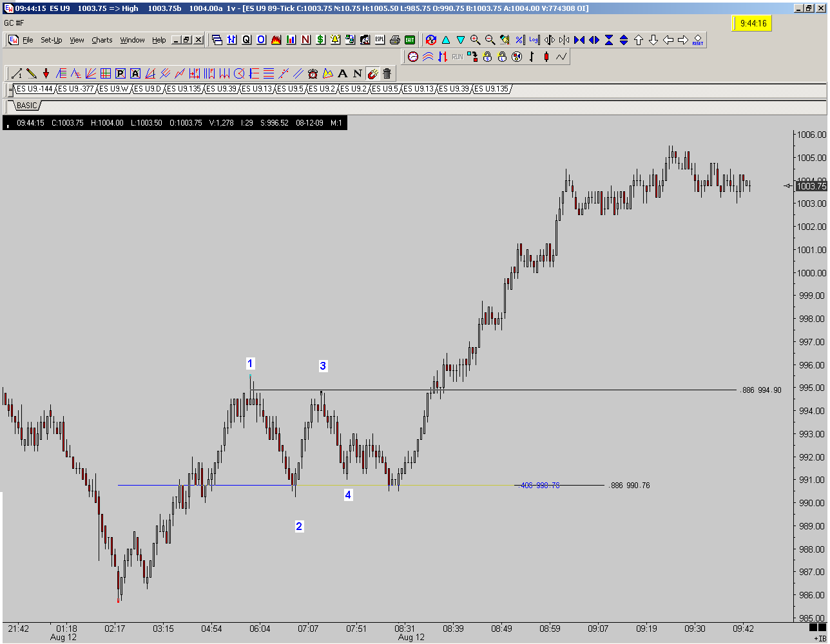Click the pencil drawing tool

click(31, 73)
